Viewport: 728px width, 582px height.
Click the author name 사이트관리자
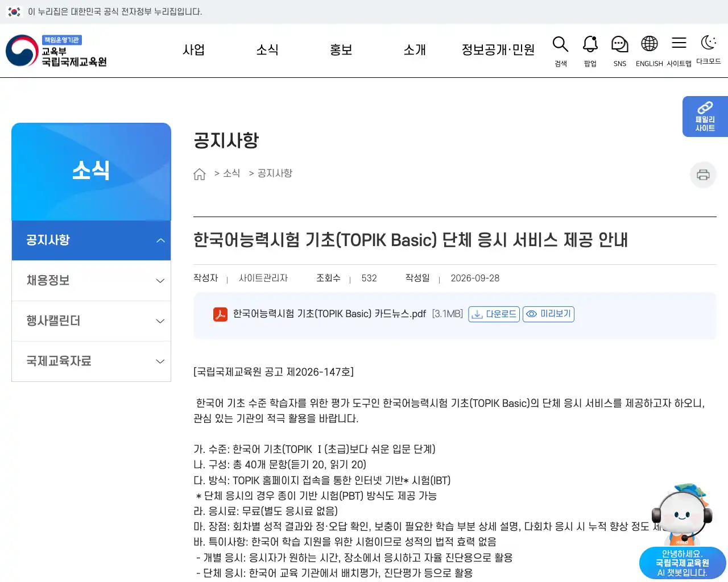(x=263, y=278)
